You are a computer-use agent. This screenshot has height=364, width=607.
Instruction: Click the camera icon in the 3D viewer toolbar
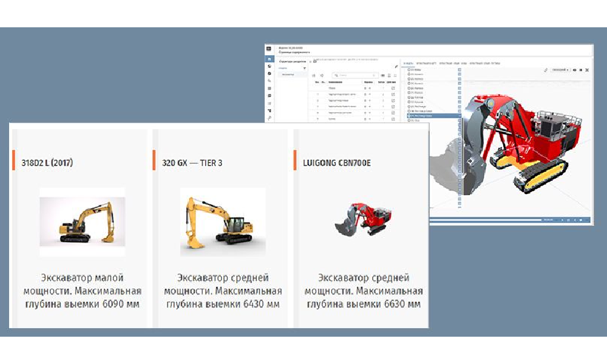[x=574, y=70]
